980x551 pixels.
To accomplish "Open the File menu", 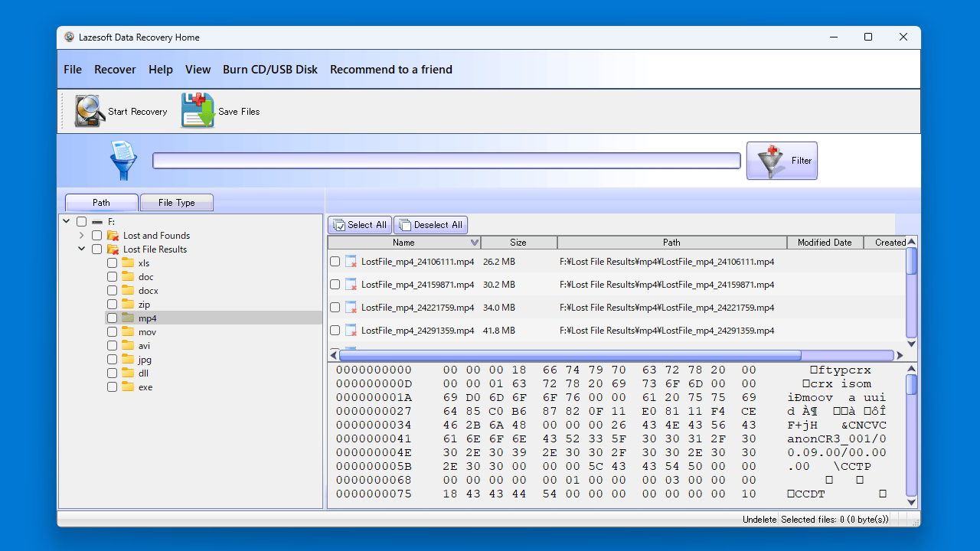I will coord(73,70).
